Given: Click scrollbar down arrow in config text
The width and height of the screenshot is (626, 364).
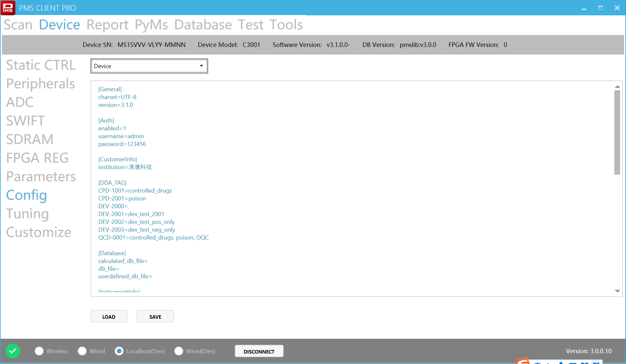Looking at the screenshot, I should (617, 291).
